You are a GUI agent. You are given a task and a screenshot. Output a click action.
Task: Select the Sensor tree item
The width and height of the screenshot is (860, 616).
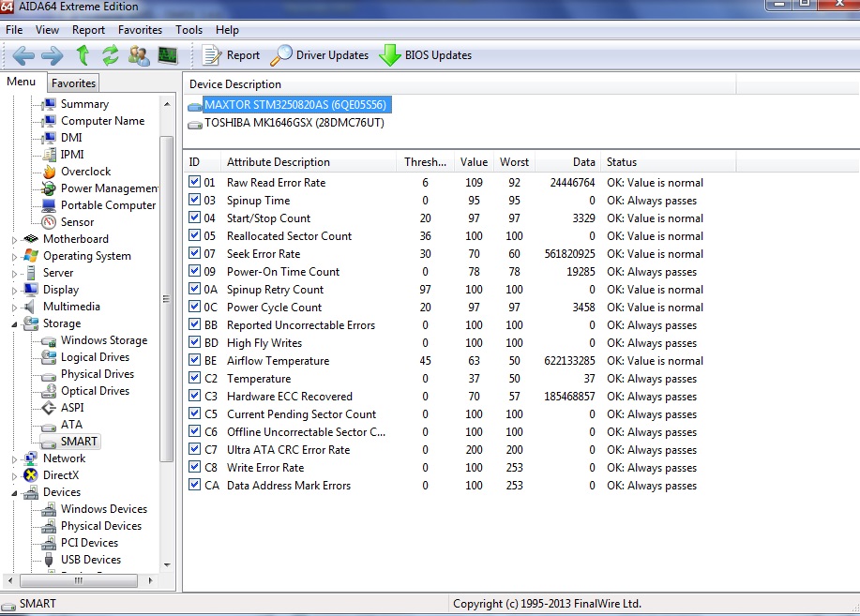point(68,222)
